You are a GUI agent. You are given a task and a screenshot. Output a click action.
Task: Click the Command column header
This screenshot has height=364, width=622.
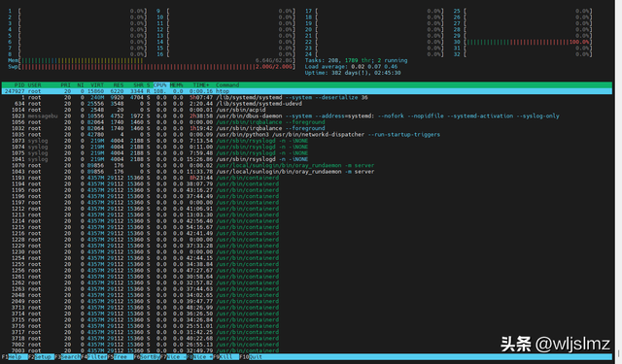click(227, 85)
